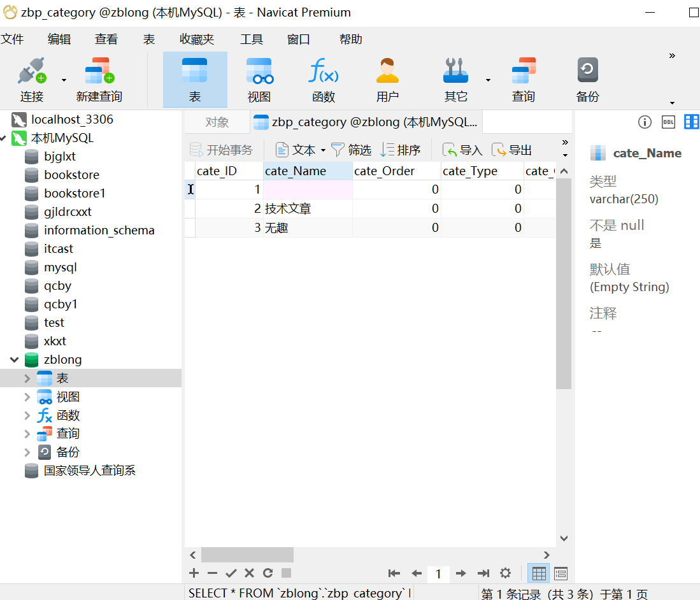Click the 筛选 filter button
The width and height of the screenshot is (700, 600).
(352, 150)
